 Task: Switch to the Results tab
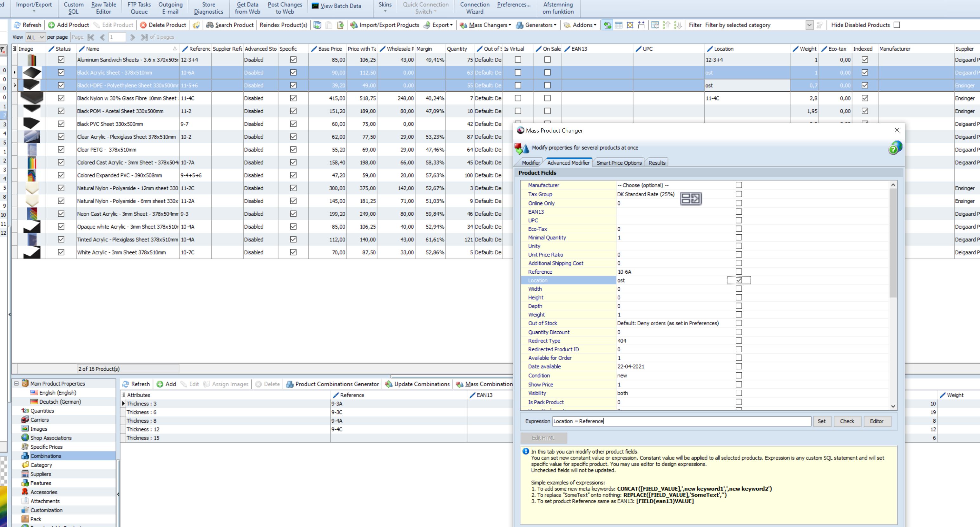[657, 163]
